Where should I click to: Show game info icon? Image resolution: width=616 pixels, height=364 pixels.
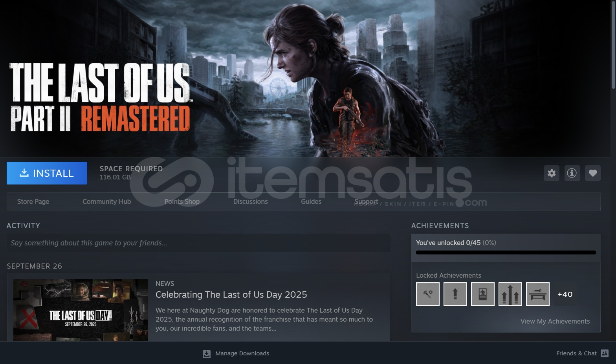point(572,173)
